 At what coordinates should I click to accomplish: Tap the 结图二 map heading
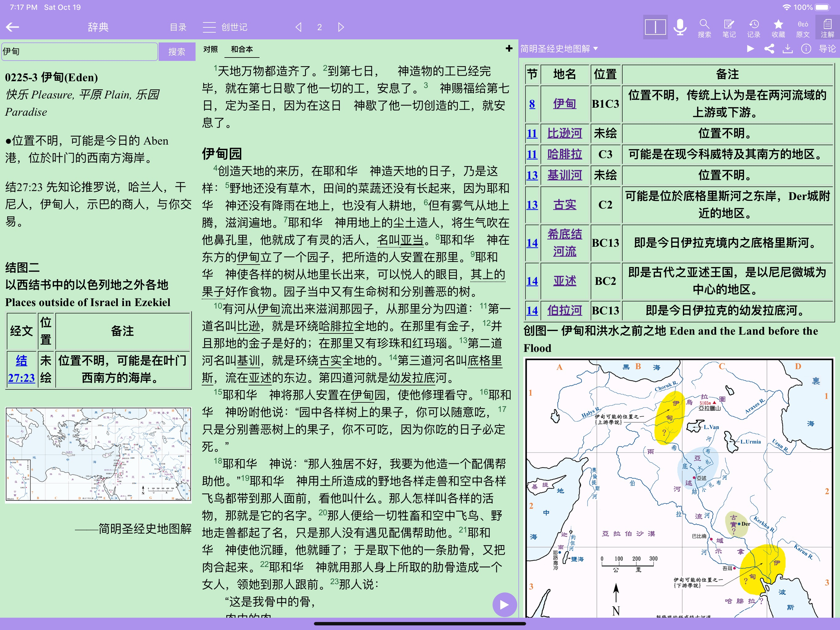tap(22, 268)
